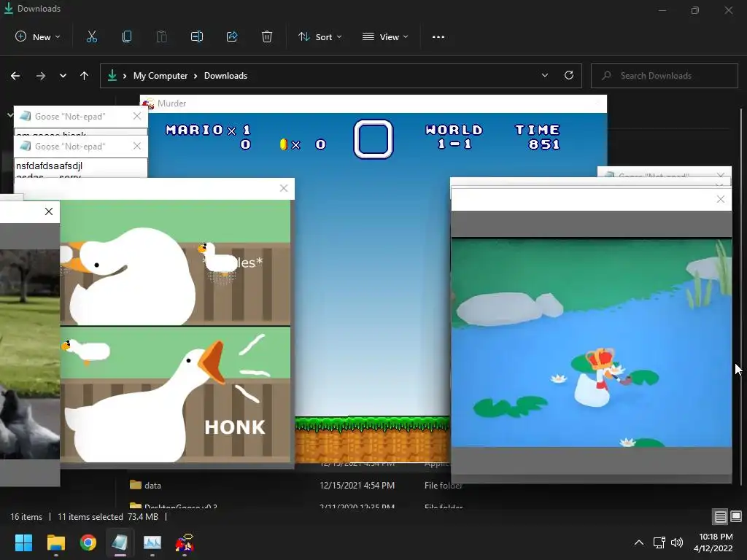Go up one folder level
The height and width of the screenshot is (560, 747).
coord(85,76)
